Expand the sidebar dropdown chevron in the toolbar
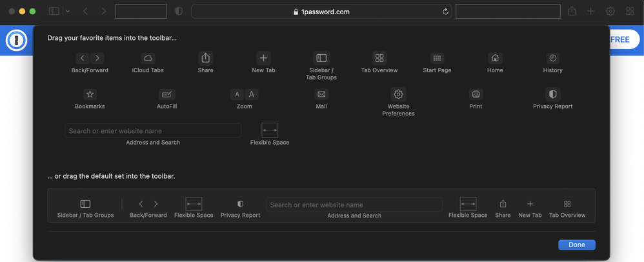The width and height of the screenshot is (644, 262). [68, 12]
